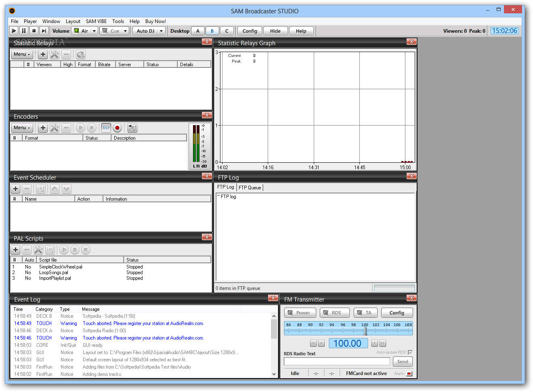Open the Layout menu
533x392 pixels.
coord(73,21)
